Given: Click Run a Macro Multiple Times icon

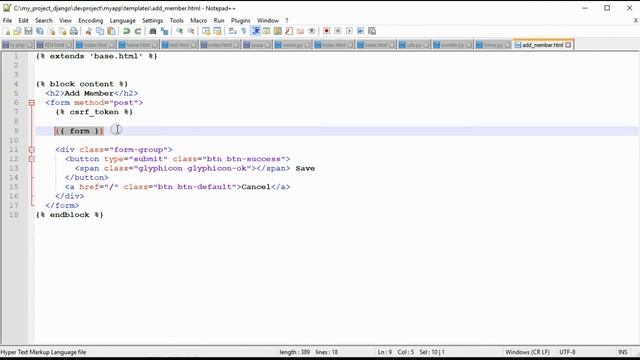Looking at the screenshot, I should click(x=360, y=31).
